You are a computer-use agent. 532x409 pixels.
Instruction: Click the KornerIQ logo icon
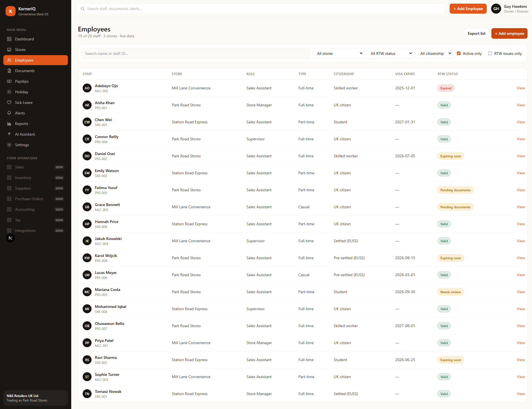[x=11, y=11]
